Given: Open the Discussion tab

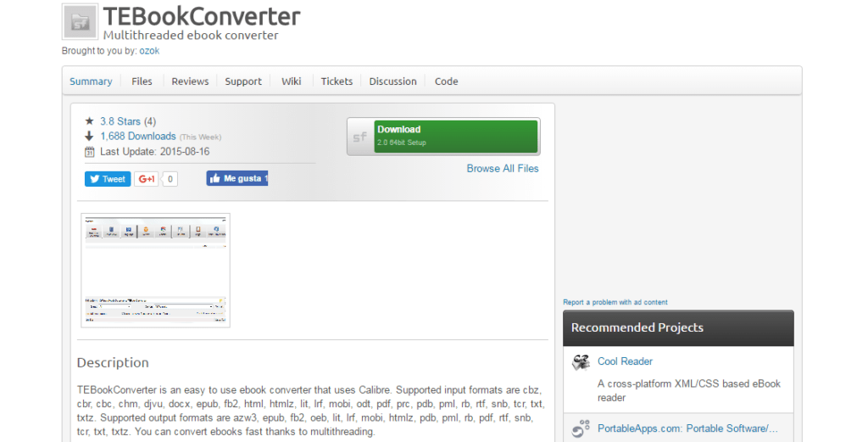Looking at the screenshot, I should (392, 81).
